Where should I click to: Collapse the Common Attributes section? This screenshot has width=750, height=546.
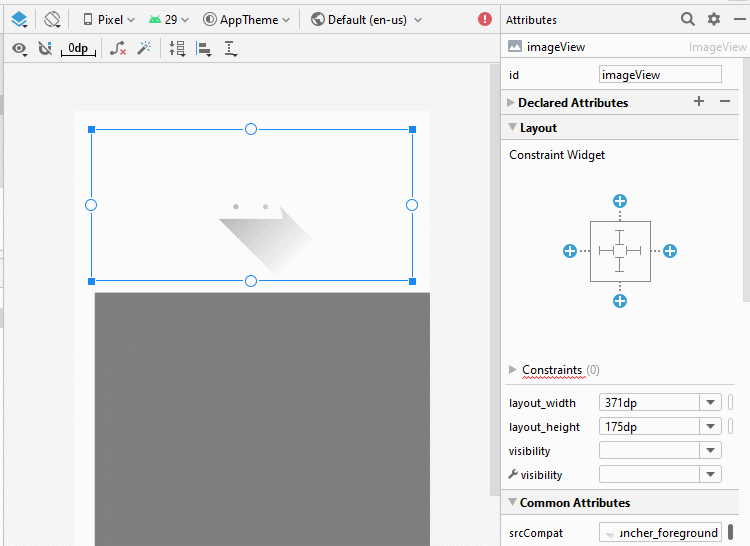click(512, 502)
